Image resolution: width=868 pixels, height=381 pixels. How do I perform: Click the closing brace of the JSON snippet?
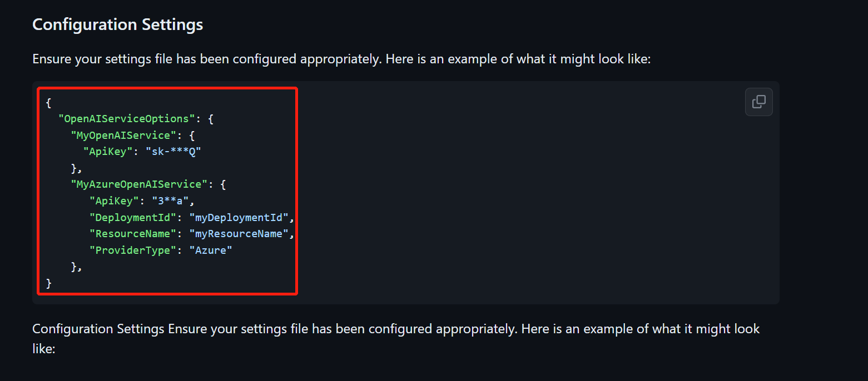(x=48, y=283)
